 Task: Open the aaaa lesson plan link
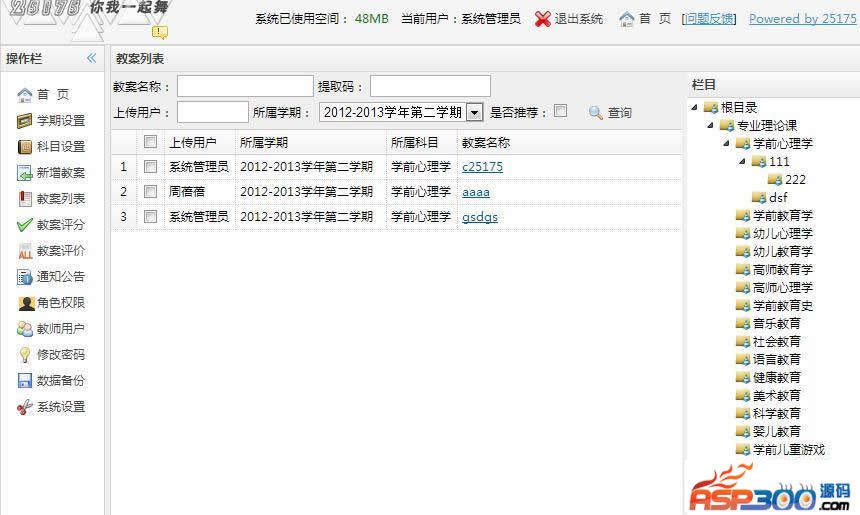point(476,192)
